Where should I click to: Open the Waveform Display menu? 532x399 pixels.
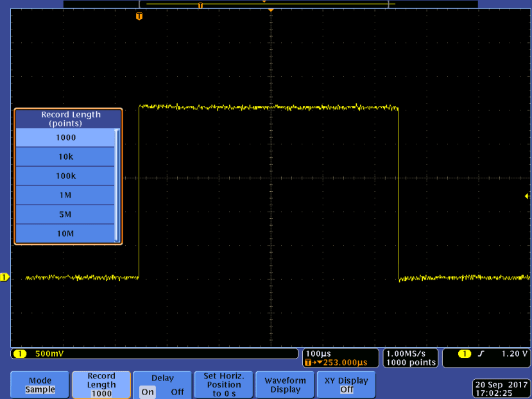point(284,384)
